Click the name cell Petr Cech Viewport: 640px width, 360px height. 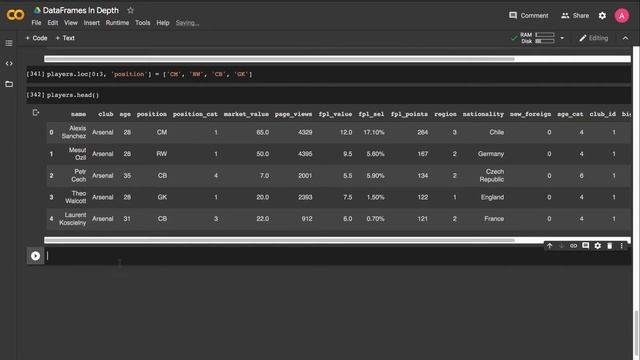(x=78, y=176)
